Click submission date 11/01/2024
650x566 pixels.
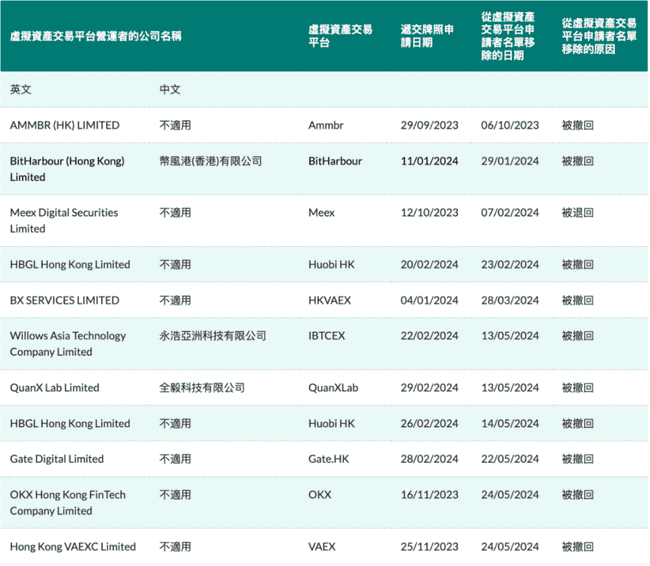tap(429, 161)
